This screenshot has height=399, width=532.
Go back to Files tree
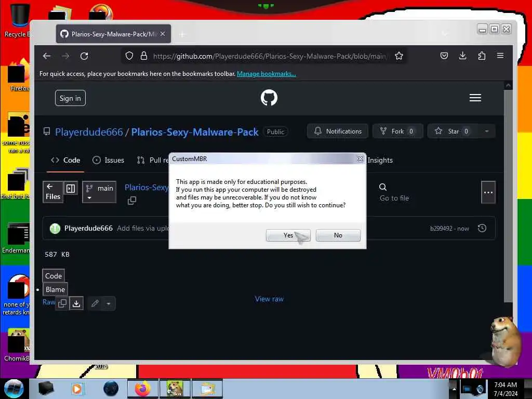tap(53, 192)
